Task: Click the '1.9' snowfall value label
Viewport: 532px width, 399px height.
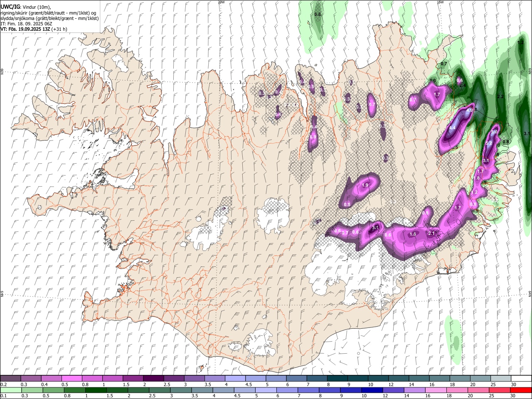Action: (365, 185)
